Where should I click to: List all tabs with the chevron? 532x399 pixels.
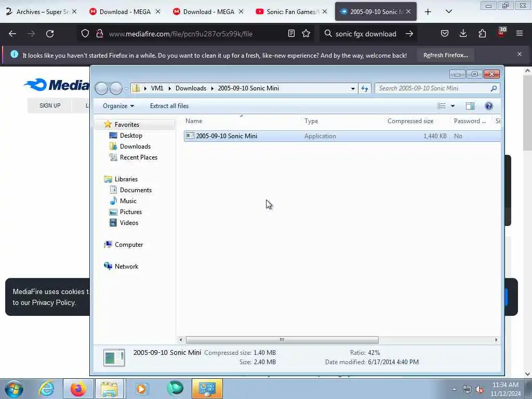pos(448,11)
